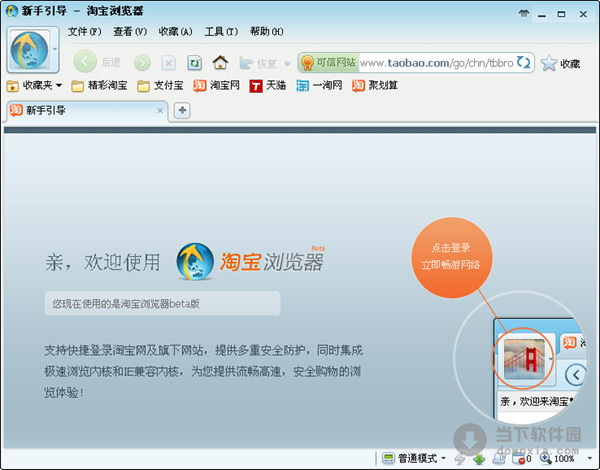Open the 文件(F) menu
The height and width of the screenshot is (470, 600).
84,31
